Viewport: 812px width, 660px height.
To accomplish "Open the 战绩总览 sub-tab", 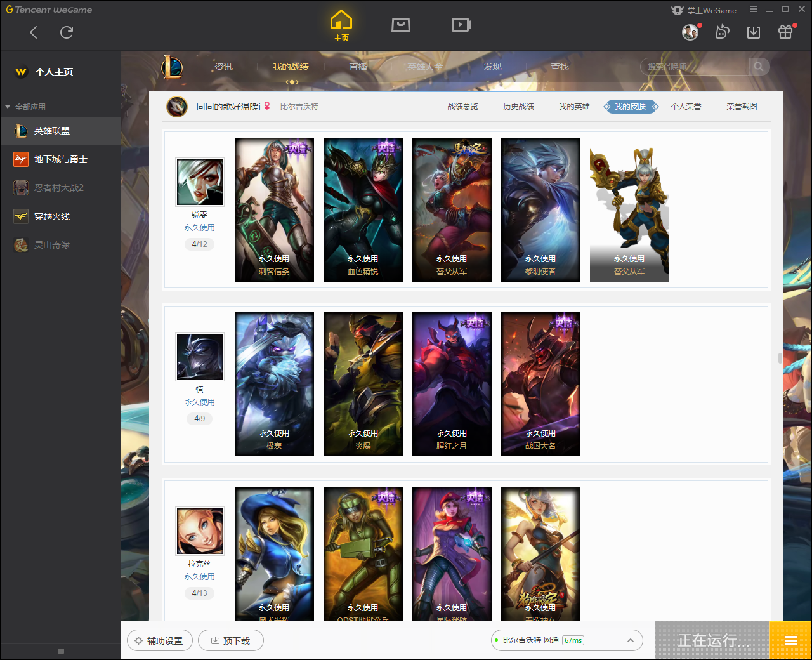I will point(462,107).
